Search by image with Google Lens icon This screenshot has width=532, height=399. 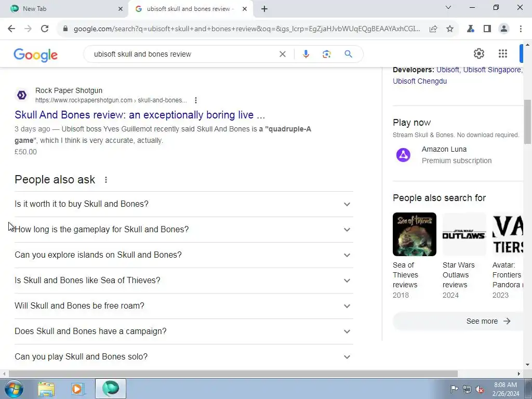coord(326,54)
